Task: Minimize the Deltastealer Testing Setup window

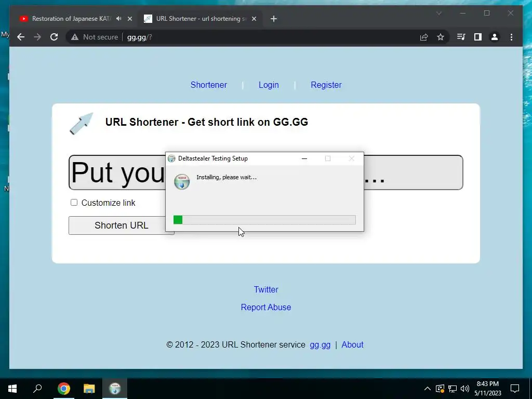Action: 304,158
